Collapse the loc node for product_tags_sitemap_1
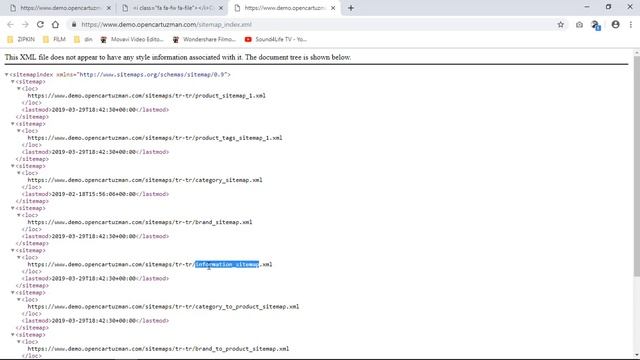This screenshot has width=640, height=360. pyautogui.click(x=19, y=131)
